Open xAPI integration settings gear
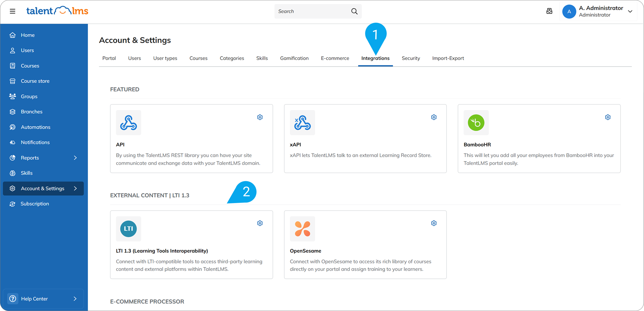 coord(434,117)
